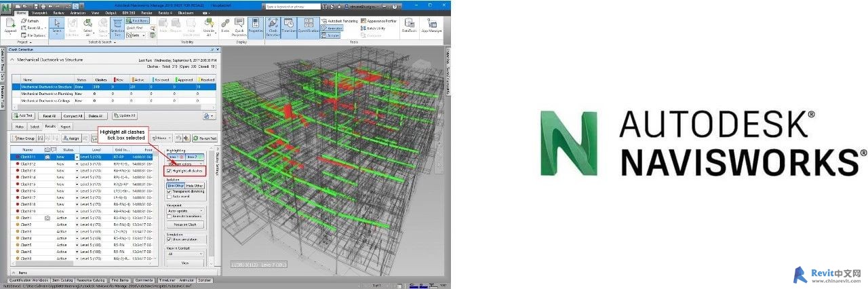Viewport: 868px width, 289px height.
Task: Click the Re-run Test button
Action: [x=205, y=138]
